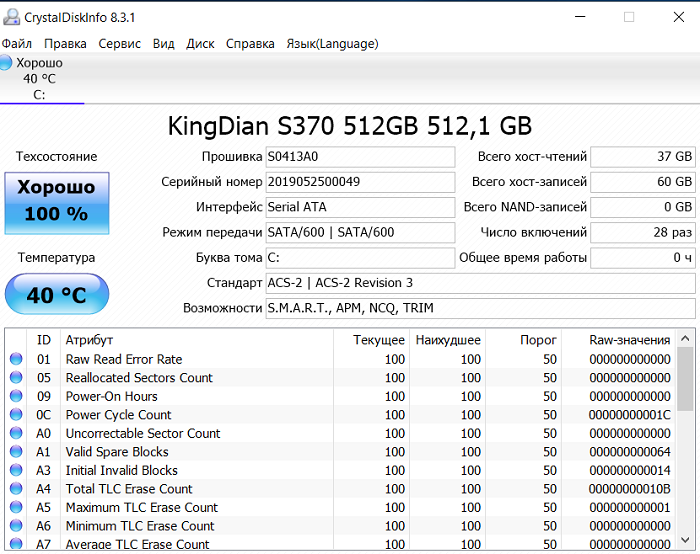Viewport: 700px width, 554px height.
Task: Click the Возможности field S.M.A.R.T., APM, NCQ, TRIM
Action: pyautogui.click(x=481, y=308)
